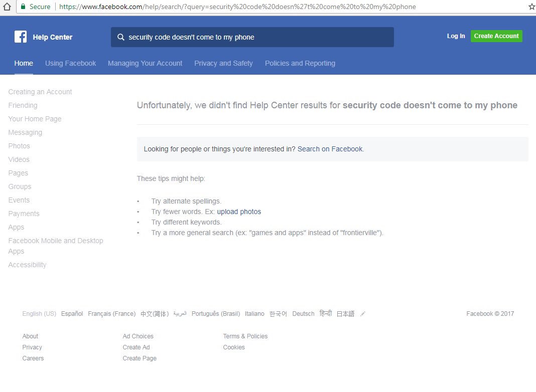Click the Search on Facebook link
Screen dimensions: 536x392
click(330, 149)
